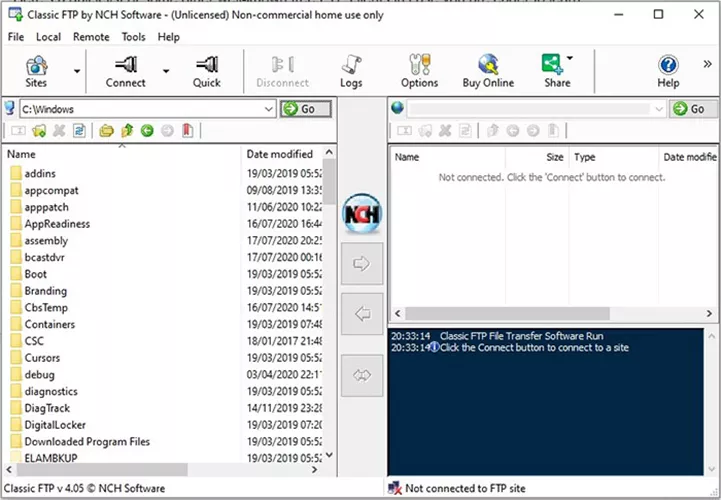
Task: Sort local list by Name column
Action: pyautogui.click(x=121, y=154)
